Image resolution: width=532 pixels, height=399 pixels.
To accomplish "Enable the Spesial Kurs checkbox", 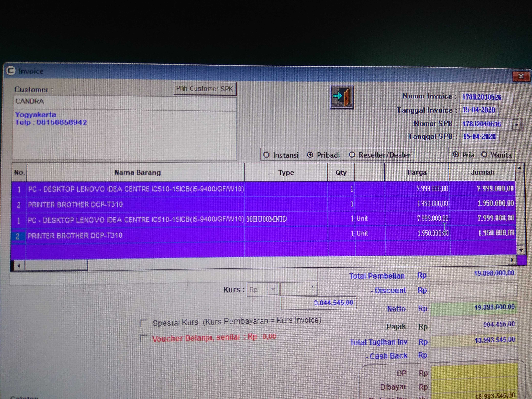I will click(144, 323).
